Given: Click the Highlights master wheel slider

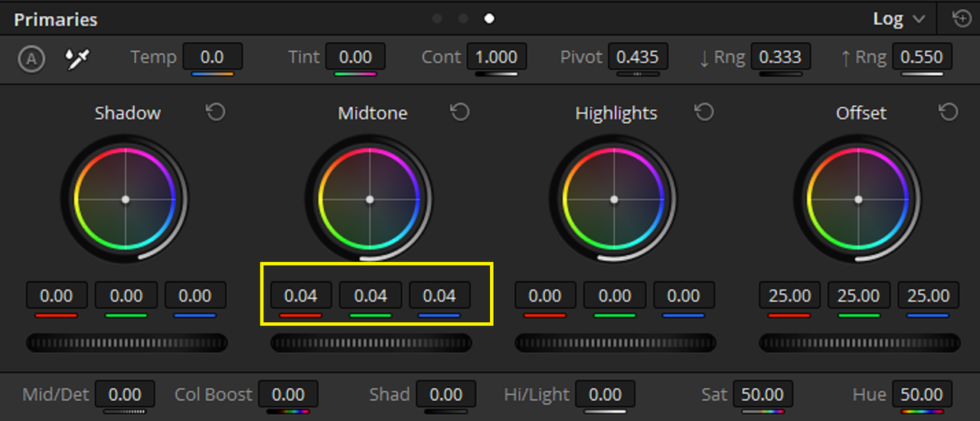Looking at the screenshot, I should (x=615, y=342).
